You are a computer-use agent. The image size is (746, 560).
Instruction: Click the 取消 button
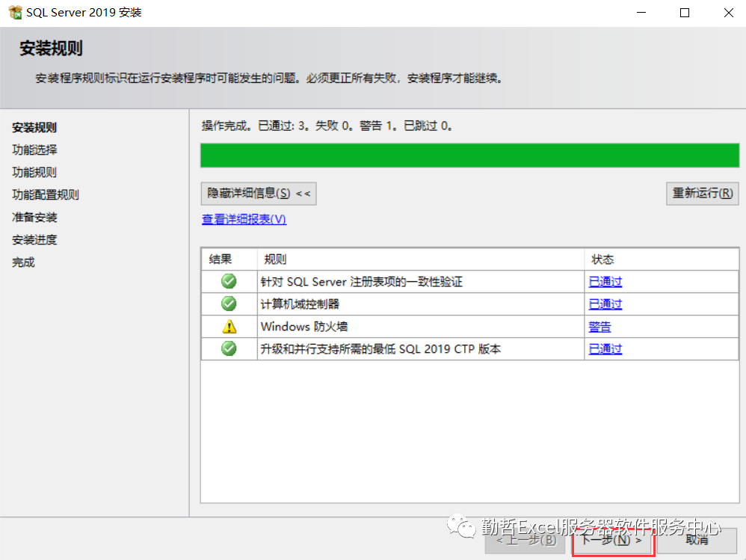697,540
